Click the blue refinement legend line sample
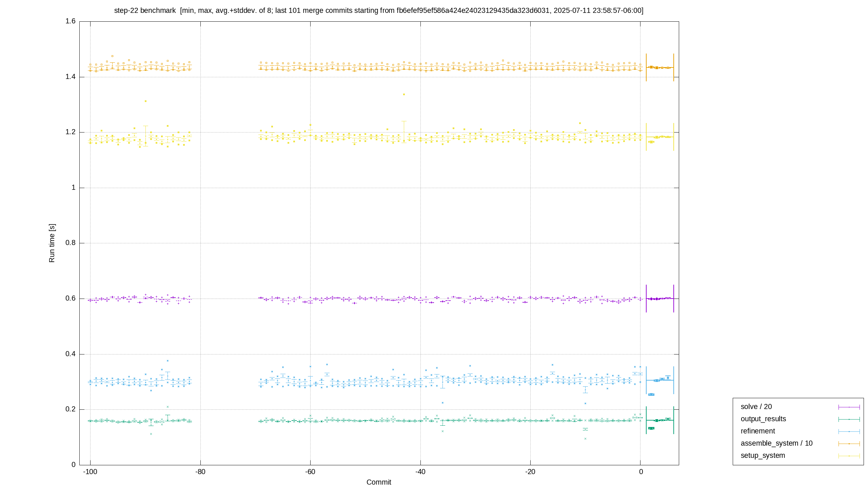The height and width of the screenshot is (488, 868). pos(849,431)
